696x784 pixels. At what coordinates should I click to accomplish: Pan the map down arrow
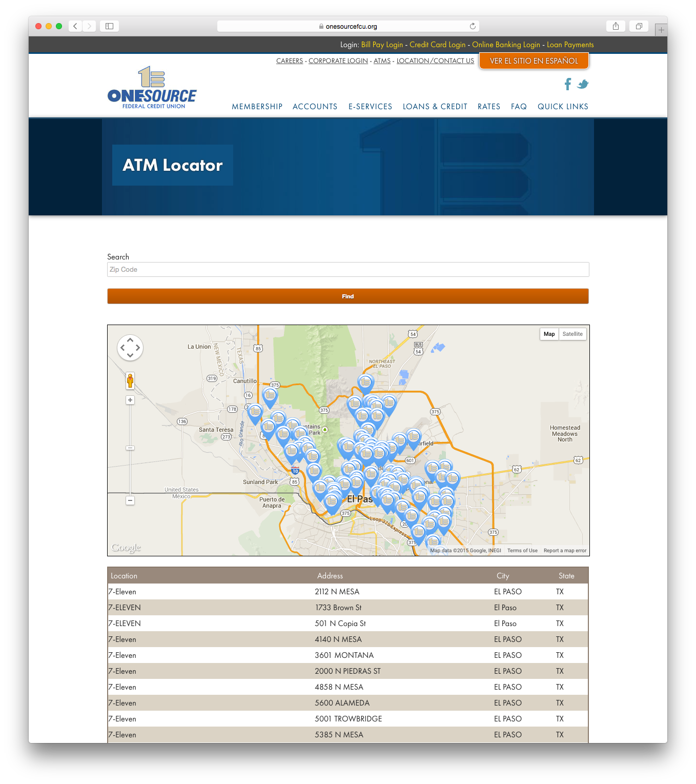tap(130, 355)
